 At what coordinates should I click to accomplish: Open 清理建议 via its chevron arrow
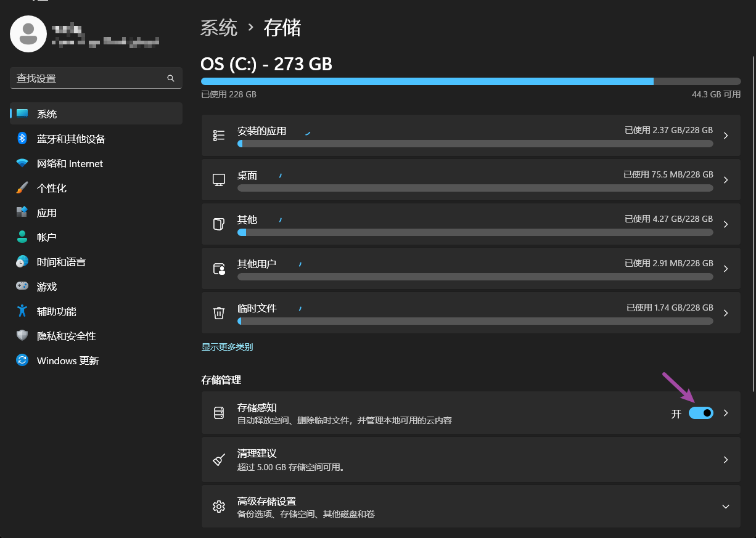(x=726, y=460)
